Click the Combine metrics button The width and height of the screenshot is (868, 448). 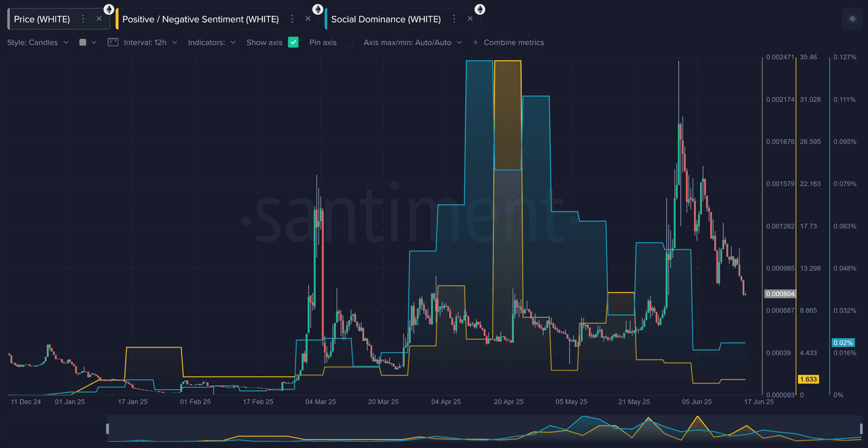click(x=508, y=42)
